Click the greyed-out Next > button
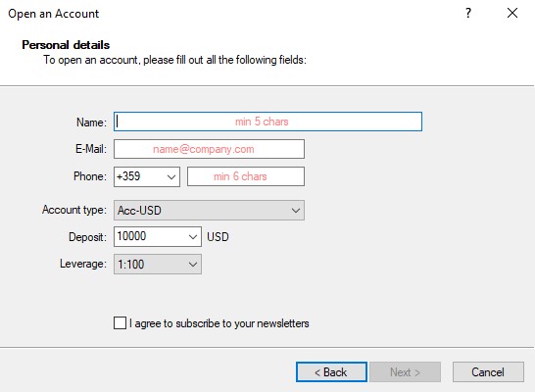535x392 pixels. (405, 371)
